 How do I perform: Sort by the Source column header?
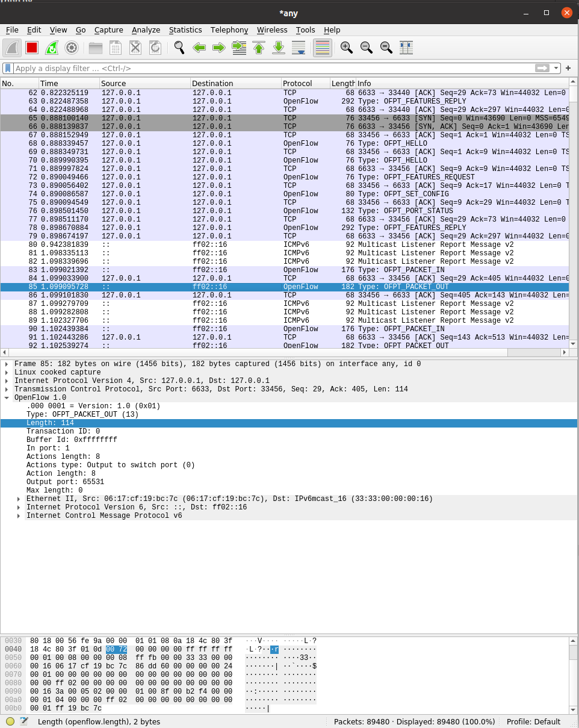[x=145, y=83]
